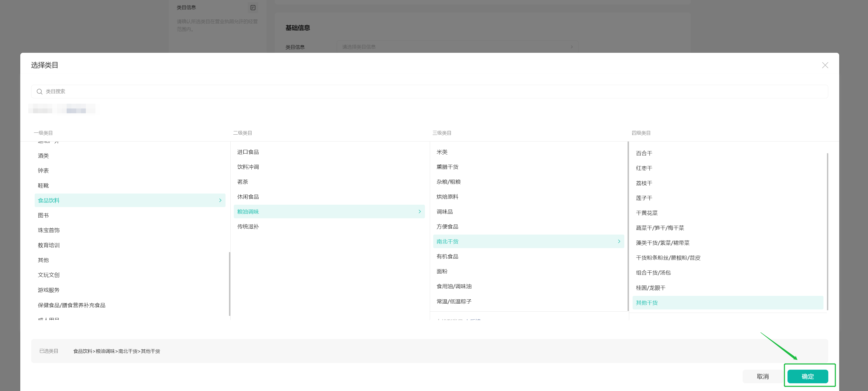
Task: Pick 红枣干 in fourth-level categories
Action: [x=644, y=168]
